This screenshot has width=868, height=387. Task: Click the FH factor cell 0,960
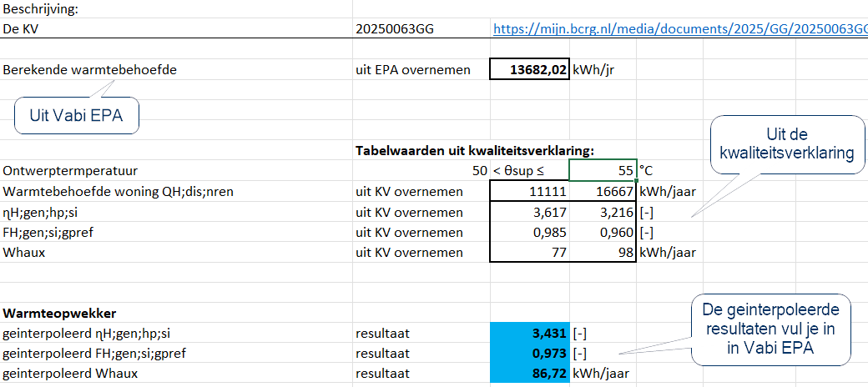point(603,232)
